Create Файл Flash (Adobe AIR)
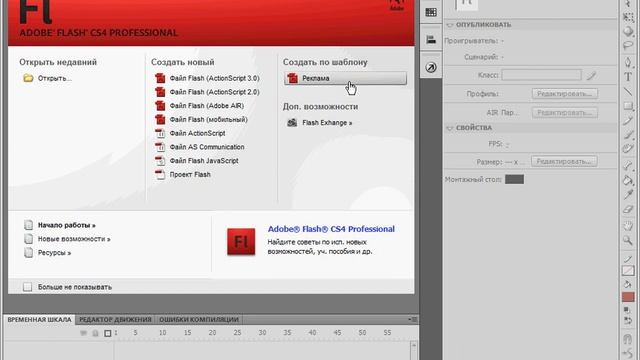640x360 pixels. click(x=200, y=106)
